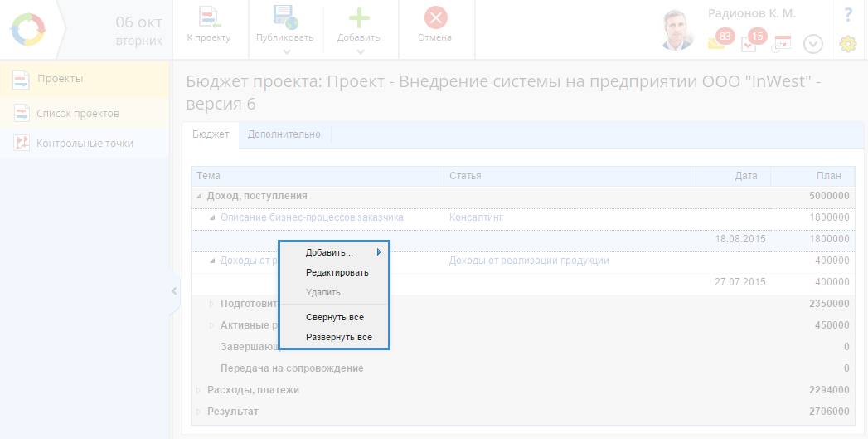
Task: Select 'Свернуть все' from context menu
Action: coord(334,317)
